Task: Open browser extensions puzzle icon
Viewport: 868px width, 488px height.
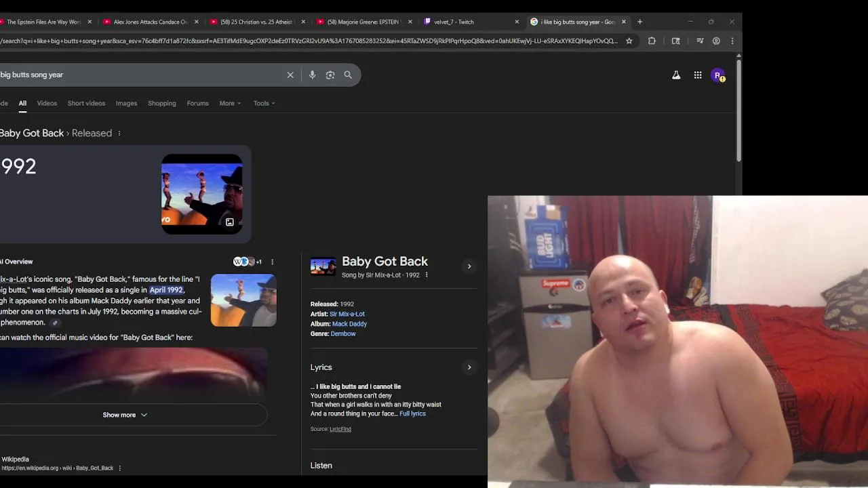Action: pos(652,41)
